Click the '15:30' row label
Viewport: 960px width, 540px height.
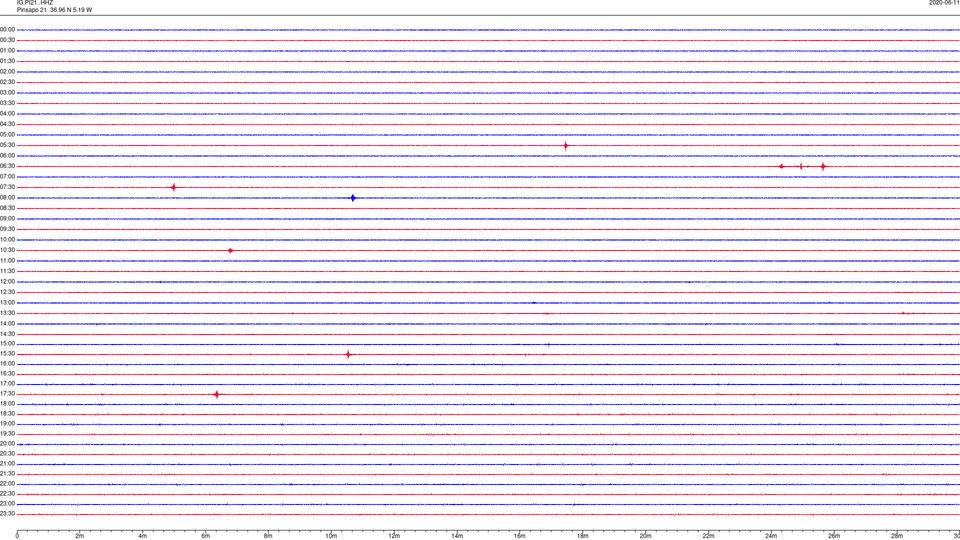7,353
